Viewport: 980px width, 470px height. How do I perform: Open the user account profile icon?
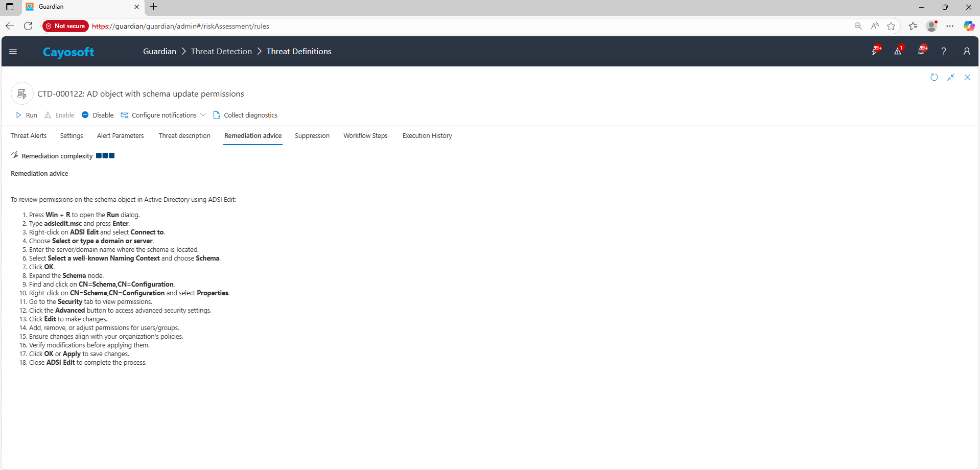[x=966, y=51]
